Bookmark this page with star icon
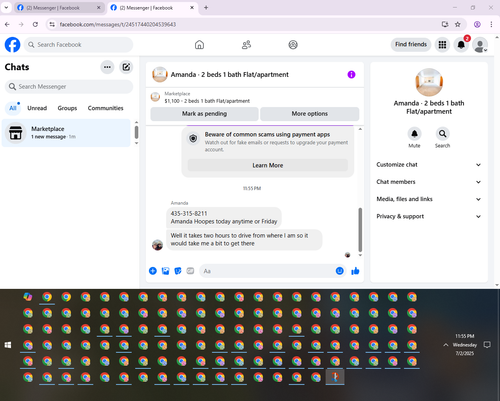Screen dimensions: 500x401 coord(458,24)
